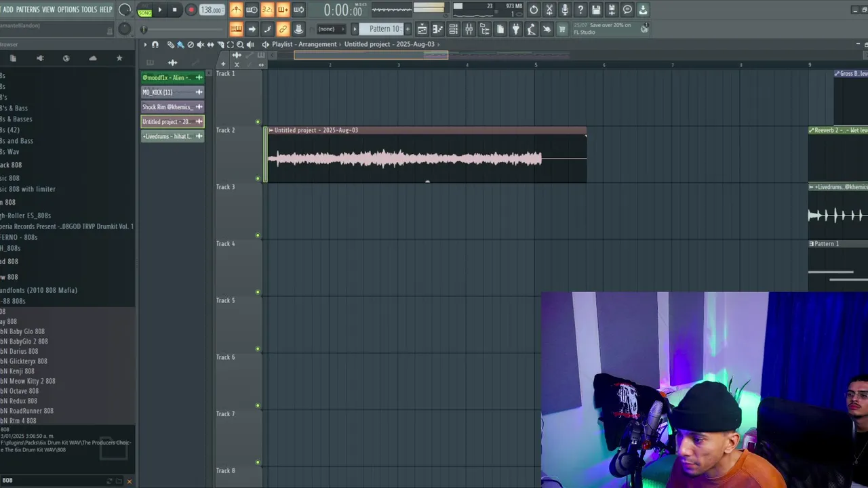868x488 pixels.
Task: Click the undo history circular arrow icon
Action: [534, 9]
